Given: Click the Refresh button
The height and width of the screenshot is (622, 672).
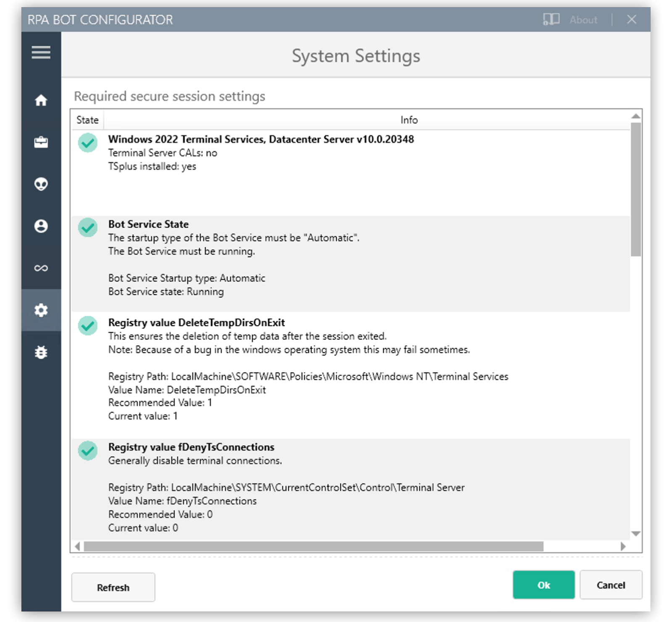Looking at the screenshot, I should point(113,587).
